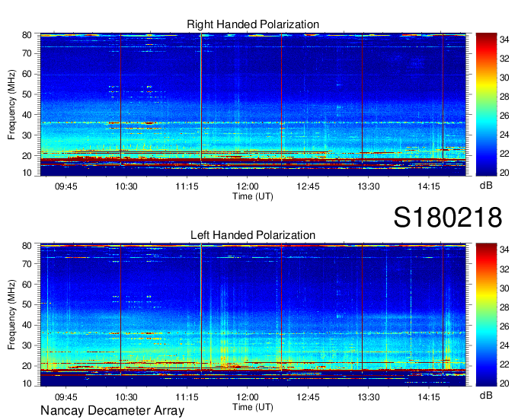The height and width of the screenshot is (420, 518).
Task: Click the 10 MHz tick label of the Left Handed plot
Action: (27, 383)
